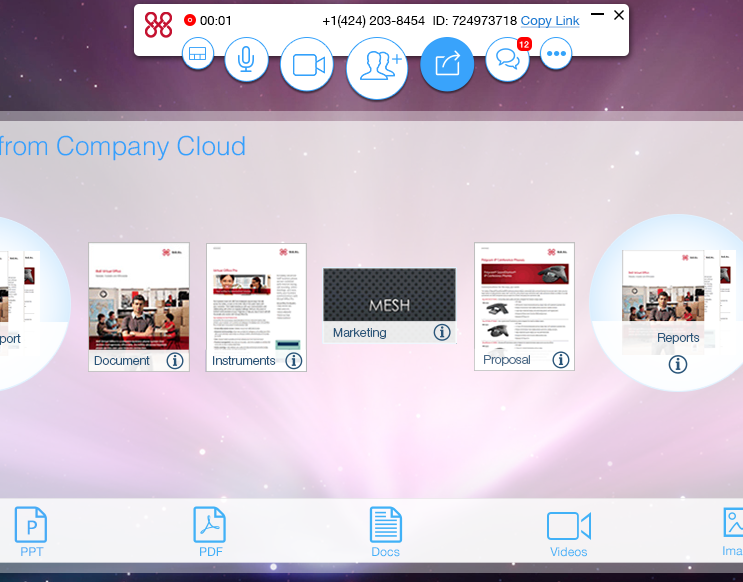Click the Instruments file label
Image resolution: width=743 pixels, height=582 pixels.
pos(244,361)
